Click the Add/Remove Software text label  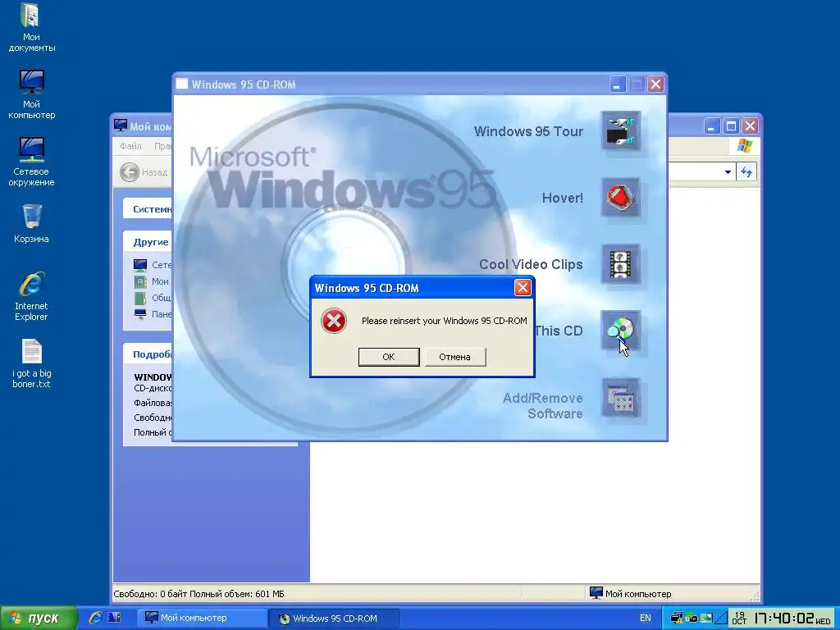(x=542, y=405)
